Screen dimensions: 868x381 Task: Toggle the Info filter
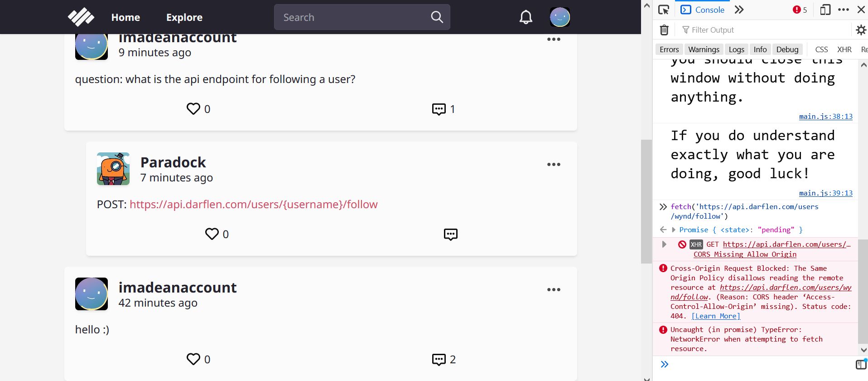point(760,49)
